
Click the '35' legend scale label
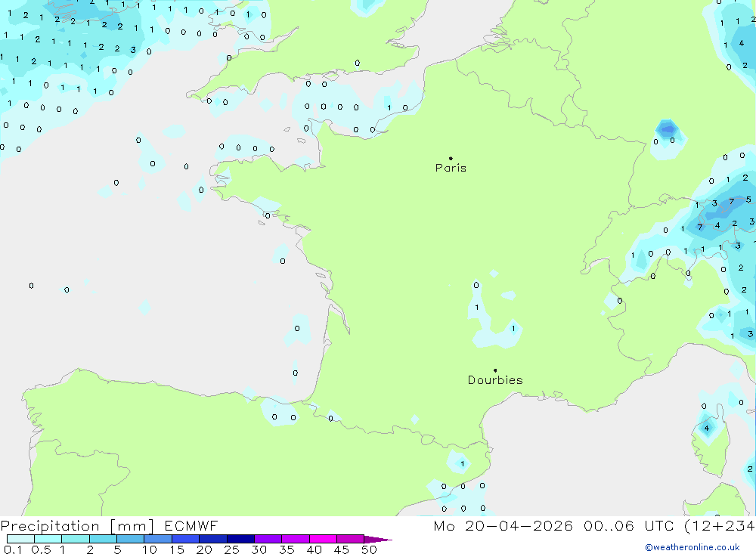287,549
